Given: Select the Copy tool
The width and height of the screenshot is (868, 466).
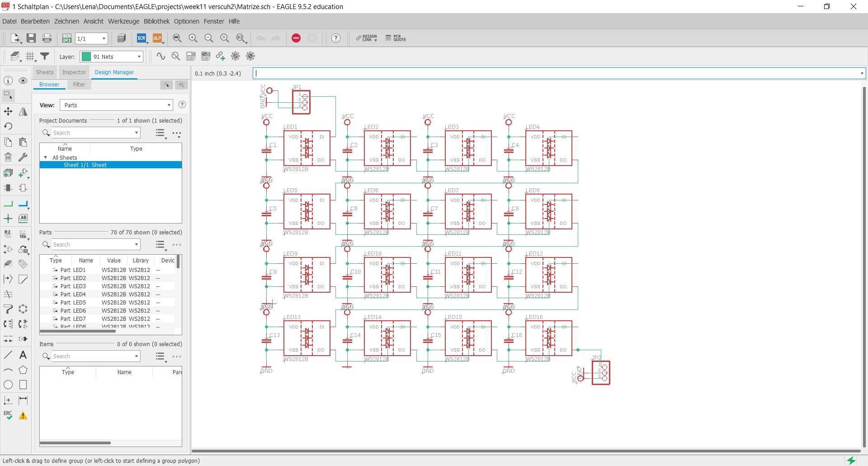Looking at the screenshot, I should tap(8, 142).
